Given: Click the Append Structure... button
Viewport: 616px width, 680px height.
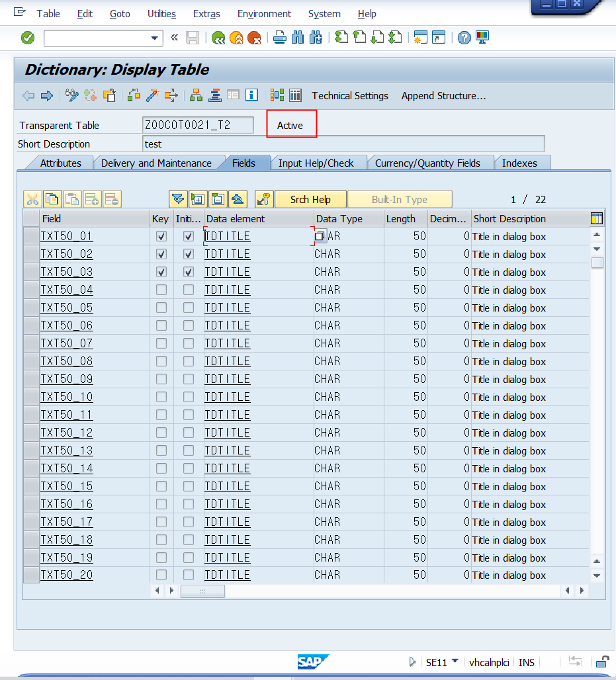Looking at the screenshot, I should coord(443,96).
